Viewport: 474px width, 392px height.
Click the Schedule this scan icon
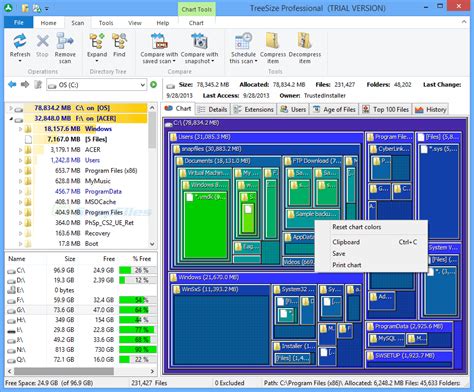pyautogui.click(x=243, y=41)
